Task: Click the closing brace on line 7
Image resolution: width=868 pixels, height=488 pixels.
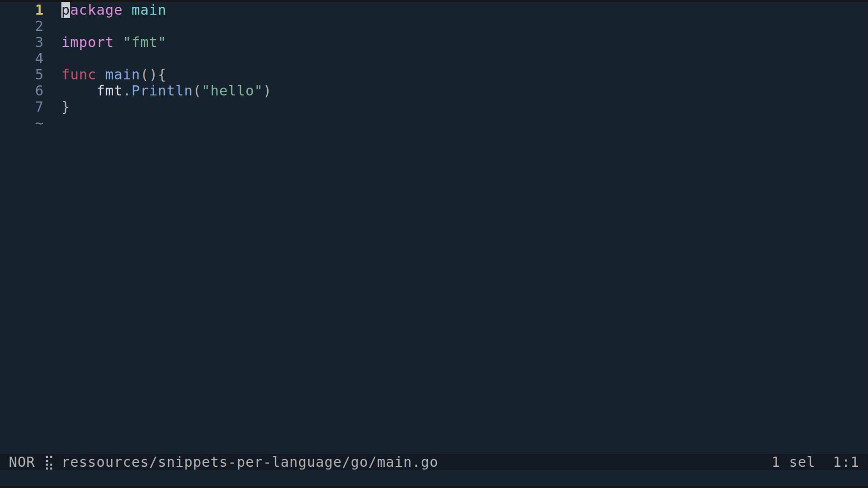Action: pyautogui.click(x=66, y=108)
